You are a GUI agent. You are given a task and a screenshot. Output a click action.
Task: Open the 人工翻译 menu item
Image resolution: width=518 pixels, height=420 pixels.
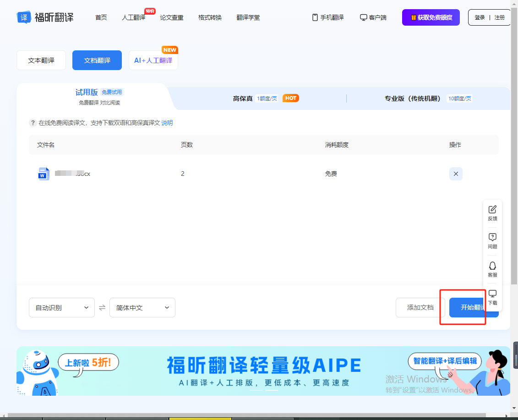point(133,17)
